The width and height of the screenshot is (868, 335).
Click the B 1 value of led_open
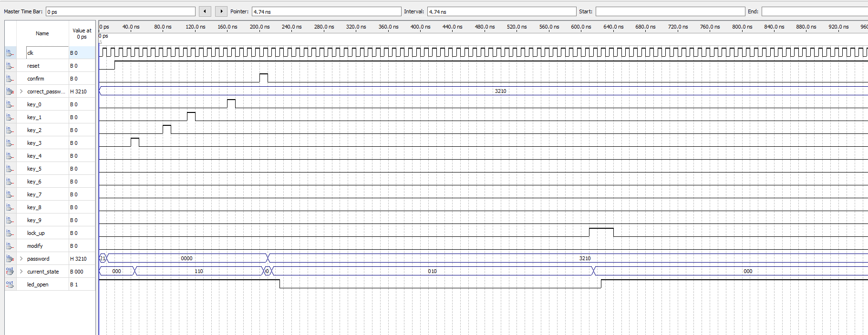click(74, 284)
